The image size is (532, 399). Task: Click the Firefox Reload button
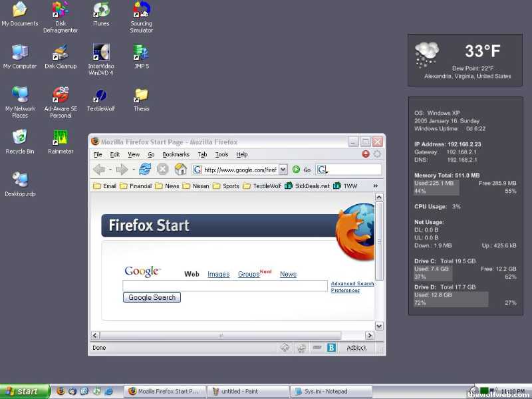pyautogui.click(x=145, y=170)
